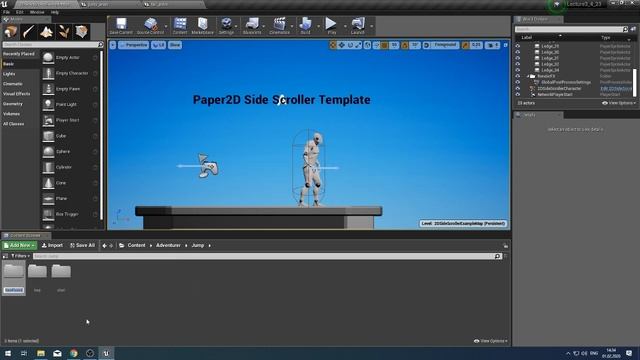Toggle world/local coordinate system icon
640x360 pixels.
tap(367, 45)
